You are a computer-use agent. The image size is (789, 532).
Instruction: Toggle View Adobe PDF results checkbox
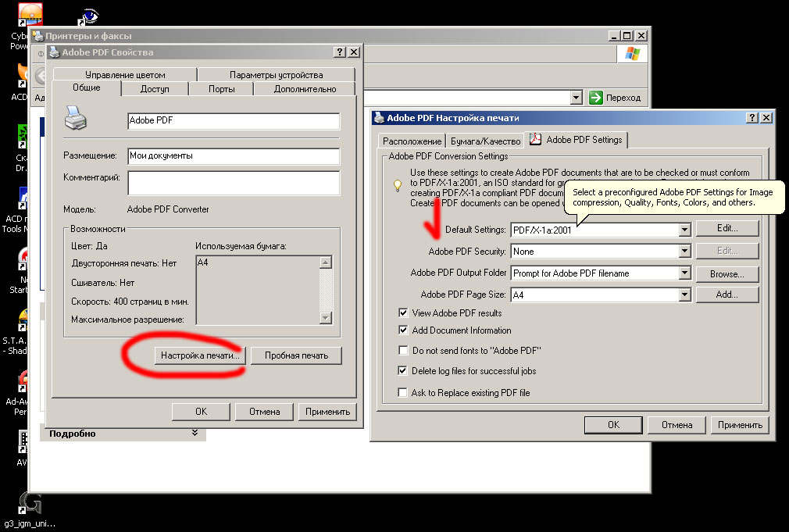(403, 312)
